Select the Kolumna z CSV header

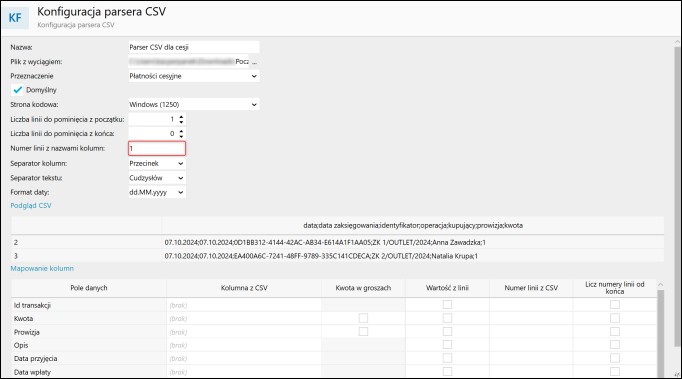(244, 288)
